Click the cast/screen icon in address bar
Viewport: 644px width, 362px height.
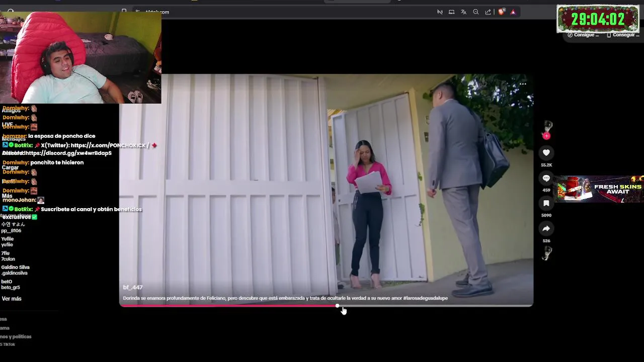[x=451, y=12]
